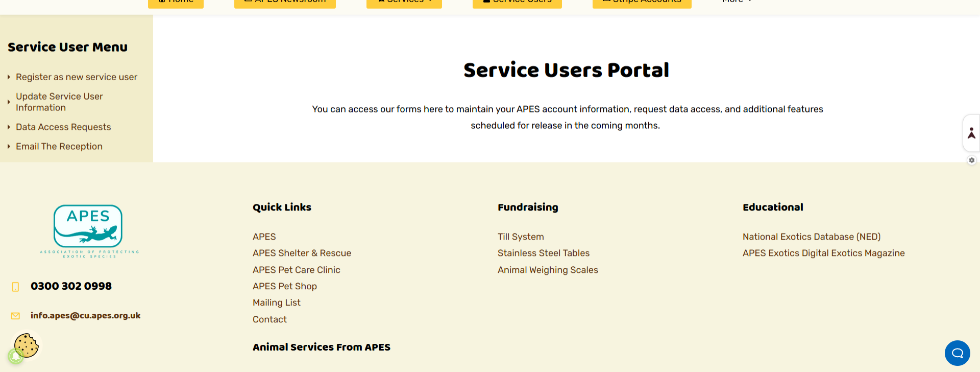Open the accessibility widget on the right edge
This screenshot has height=372, width=980.
click(971, 133)
